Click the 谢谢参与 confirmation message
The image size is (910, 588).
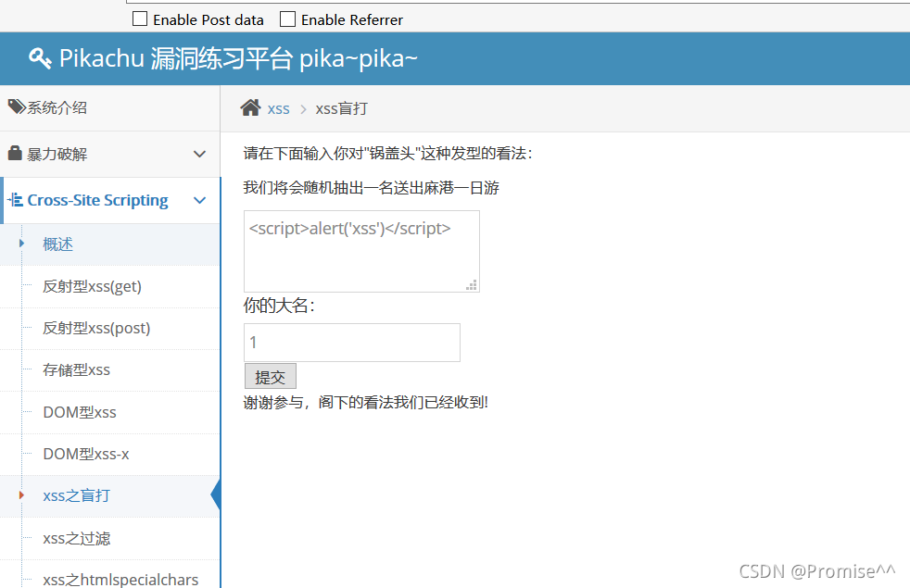(x=366, y=403)
